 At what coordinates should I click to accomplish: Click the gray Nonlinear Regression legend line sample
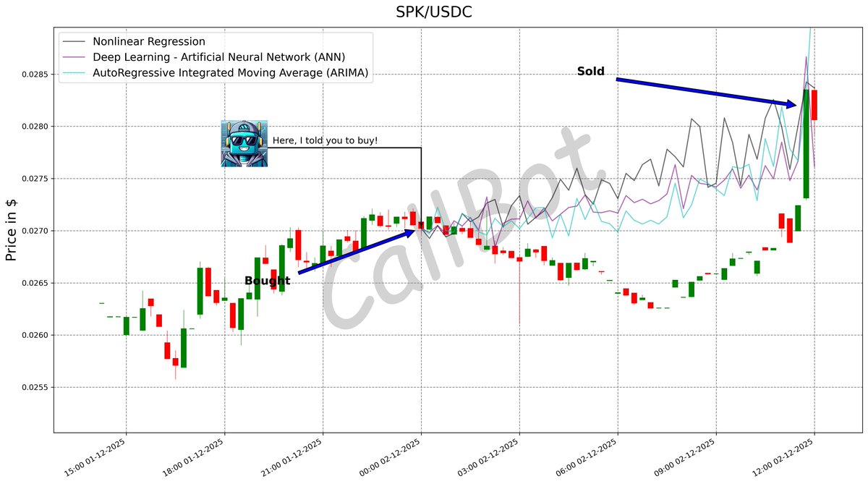(75, 42)
